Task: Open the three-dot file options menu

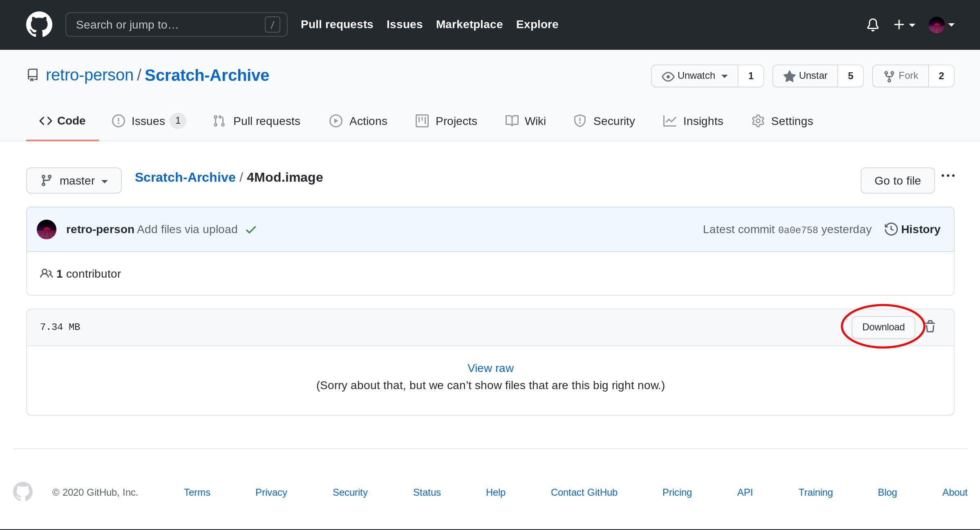Action: click(x=948, y=176)
